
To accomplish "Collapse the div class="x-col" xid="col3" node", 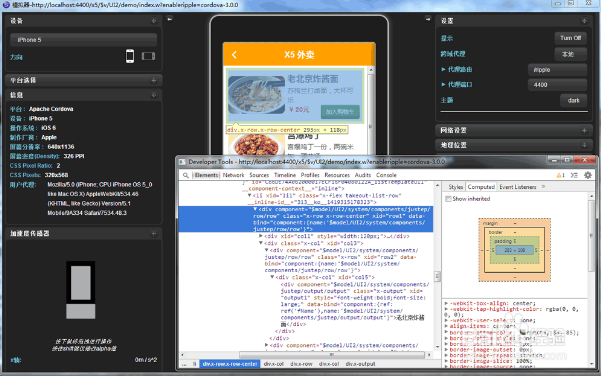I will pyautogui.click(x=261, y=243).
